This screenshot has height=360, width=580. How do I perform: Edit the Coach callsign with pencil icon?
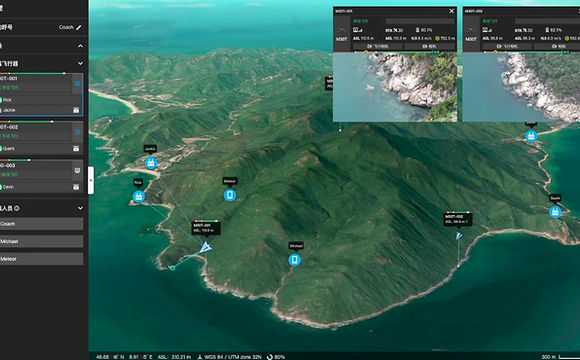pos(79,27)
